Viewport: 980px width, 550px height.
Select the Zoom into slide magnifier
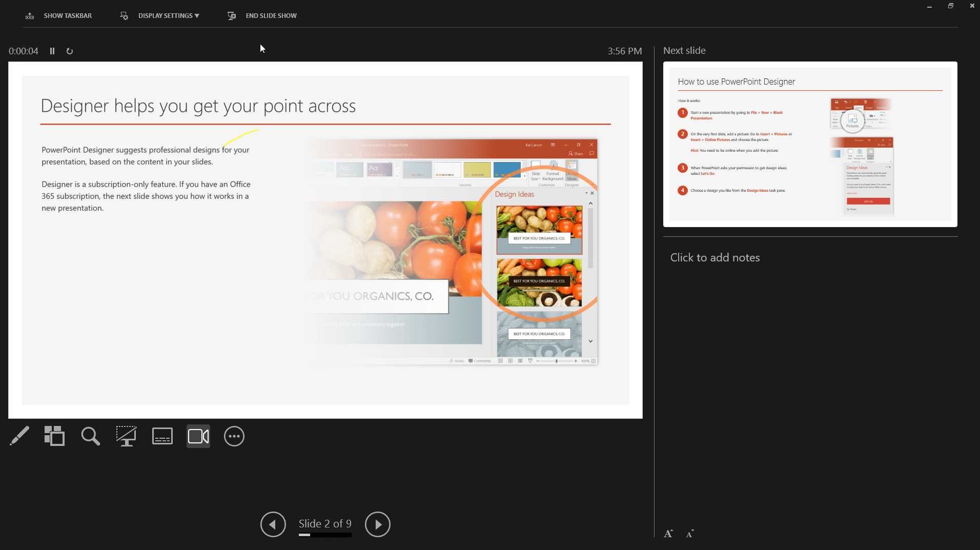click(91, 436)
